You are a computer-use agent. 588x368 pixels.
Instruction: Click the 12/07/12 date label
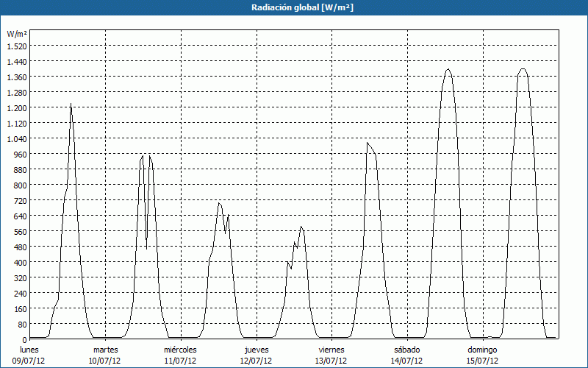(x=256, y=361)
